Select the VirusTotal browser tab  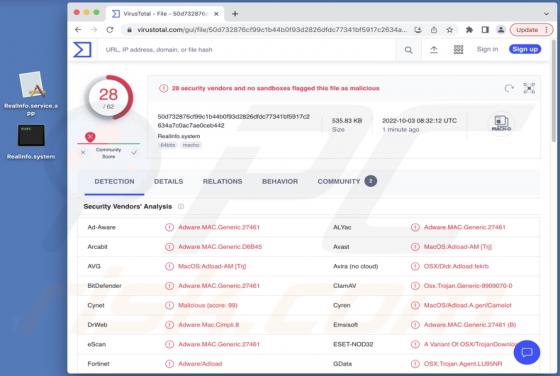coord(164,14)
